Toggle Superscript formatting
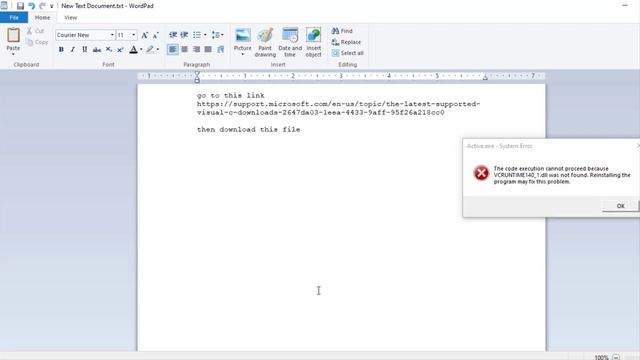Image resolution: width=640 pixels, height=360 pixels. coord(120,49)
